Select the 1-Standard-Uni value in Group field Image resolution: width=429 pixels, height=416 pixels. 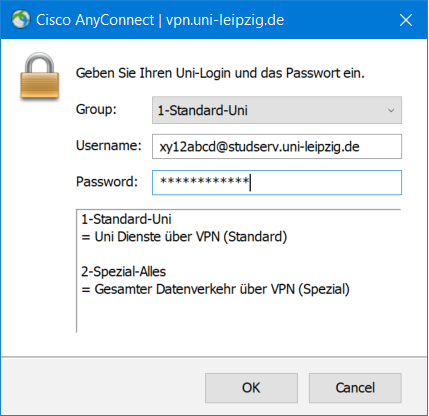pyautogui.click(x=203, y=110)
